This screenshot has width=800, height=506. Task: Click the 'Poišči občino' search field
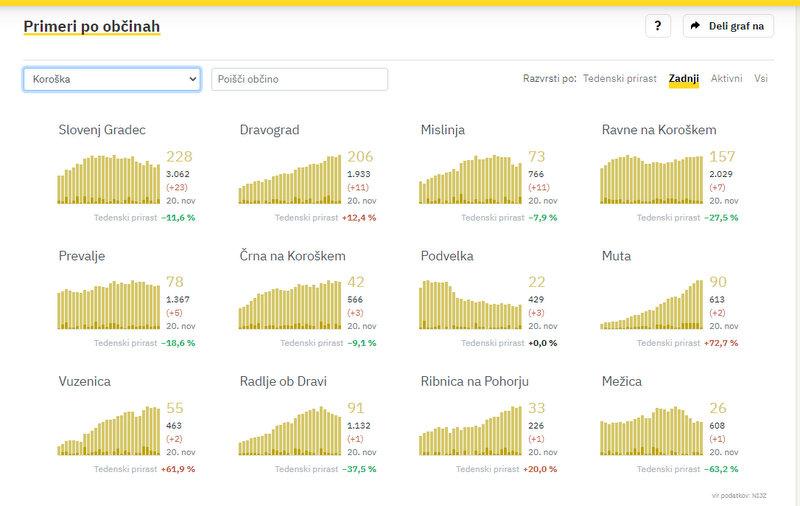299,79
